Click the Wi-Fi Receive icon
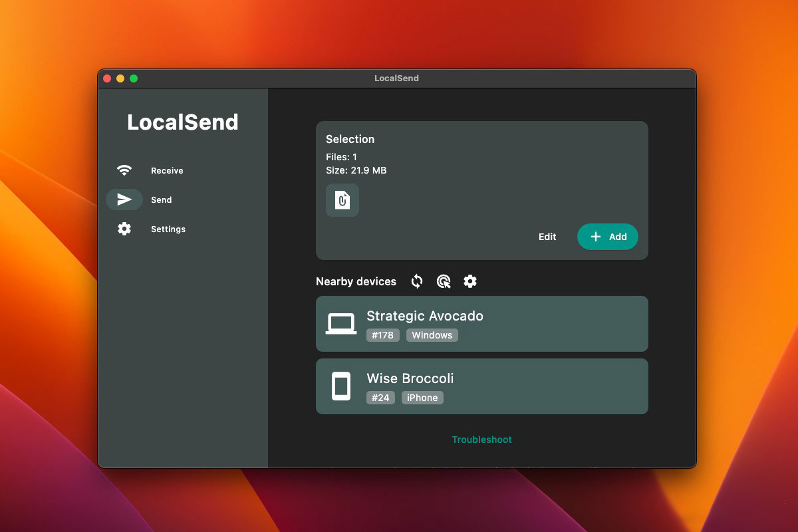This screenshot has width=798, height=532. point(124,170)
